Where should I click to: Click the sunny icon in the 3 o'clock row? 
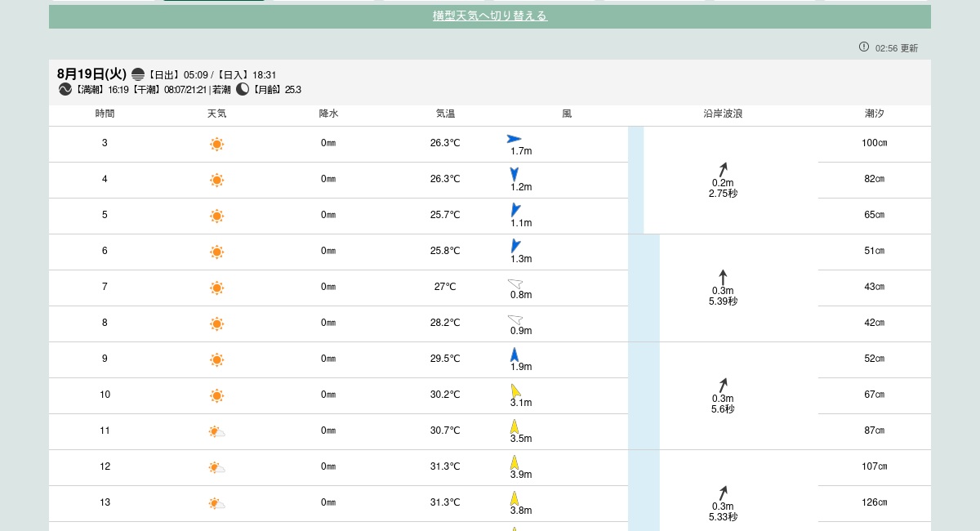click(x=216, y=145)
